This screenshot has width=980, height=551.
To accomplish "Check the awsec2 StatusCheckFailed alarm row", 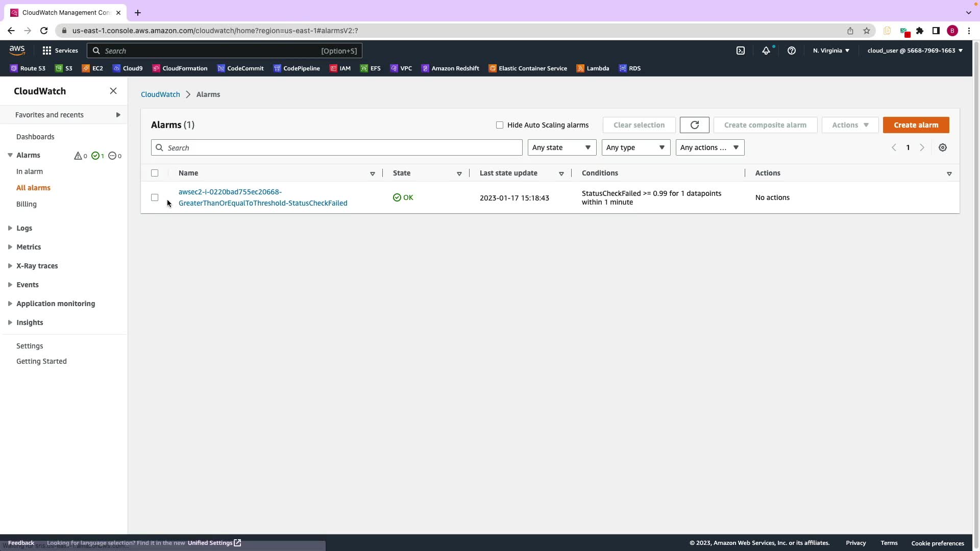I will pos(155,197).
